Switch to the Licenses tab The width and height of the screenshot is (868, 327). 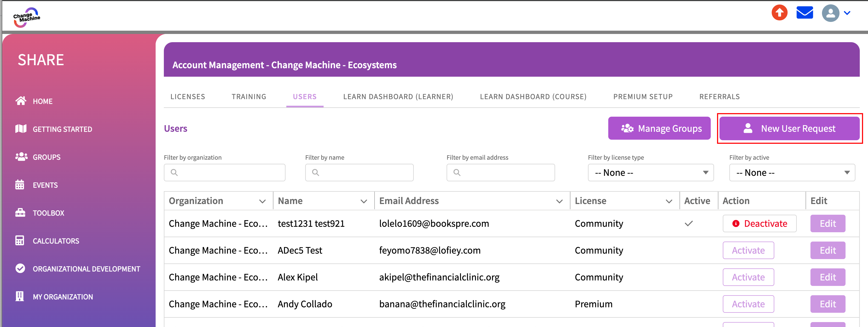tap(188, 97)
